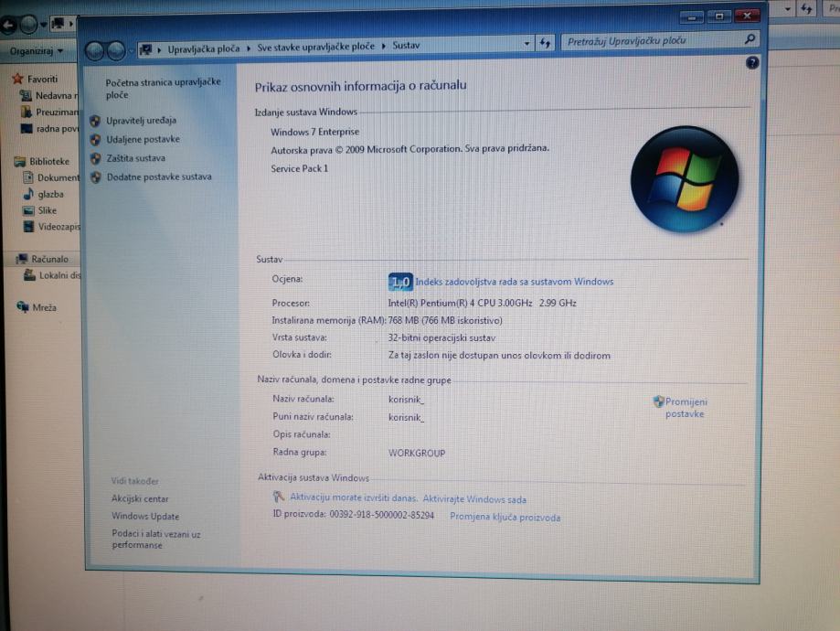This screenshot has height=631, width=840.
Task: Click Promjena ključa proizvoda link
Action: [x=505, y=518]
